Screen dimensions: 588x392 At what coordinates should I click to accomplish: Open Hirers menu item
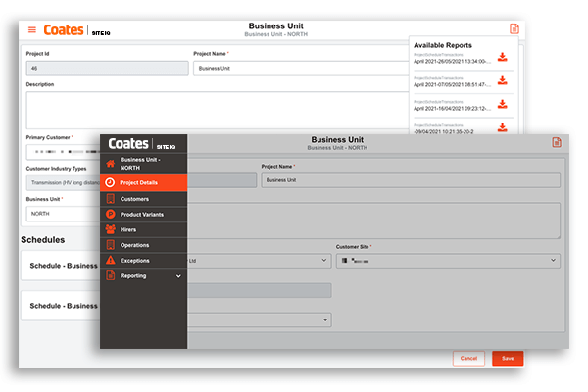[x=144, y=229]
